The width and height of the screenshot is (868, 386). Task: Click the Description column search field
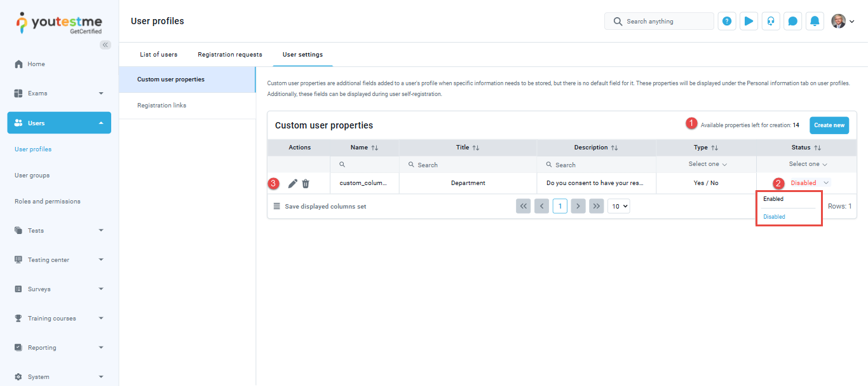point(597,165)
